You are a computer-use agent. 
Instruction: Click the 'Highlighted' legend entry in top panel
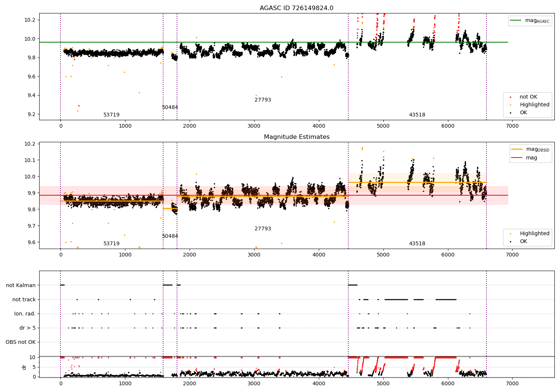tap(535, 105)
